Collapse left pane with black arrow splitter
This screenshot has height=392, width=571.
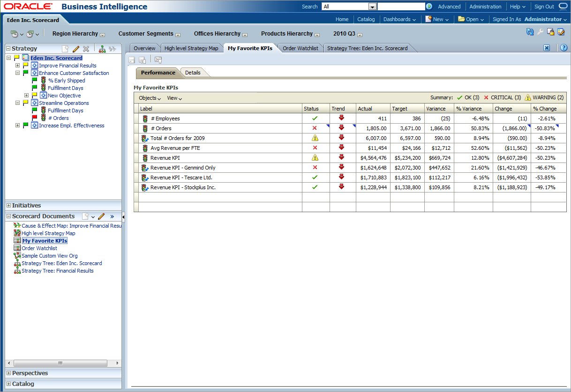123,217
